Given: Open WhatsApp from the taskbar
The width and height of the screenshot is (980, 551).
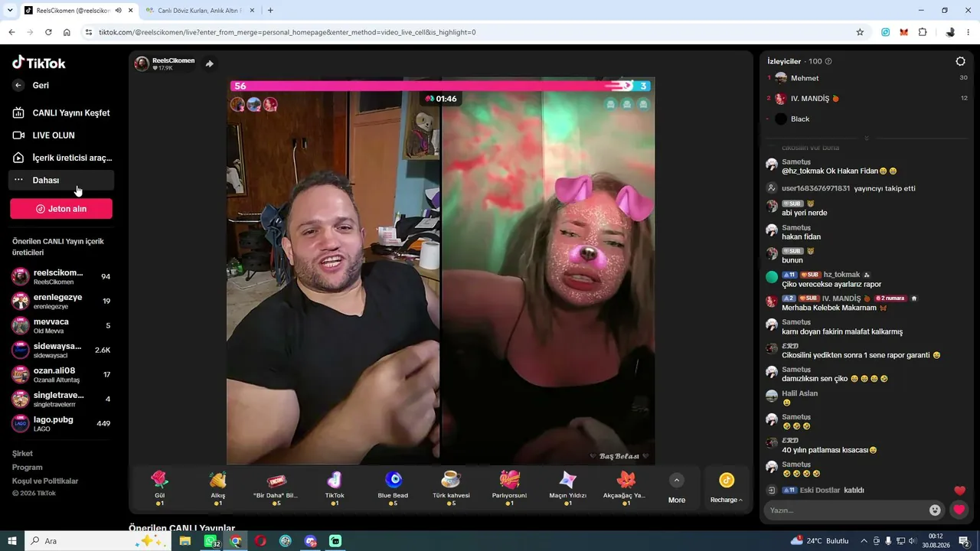Looking at the screenshot, I should pos(211,541).
